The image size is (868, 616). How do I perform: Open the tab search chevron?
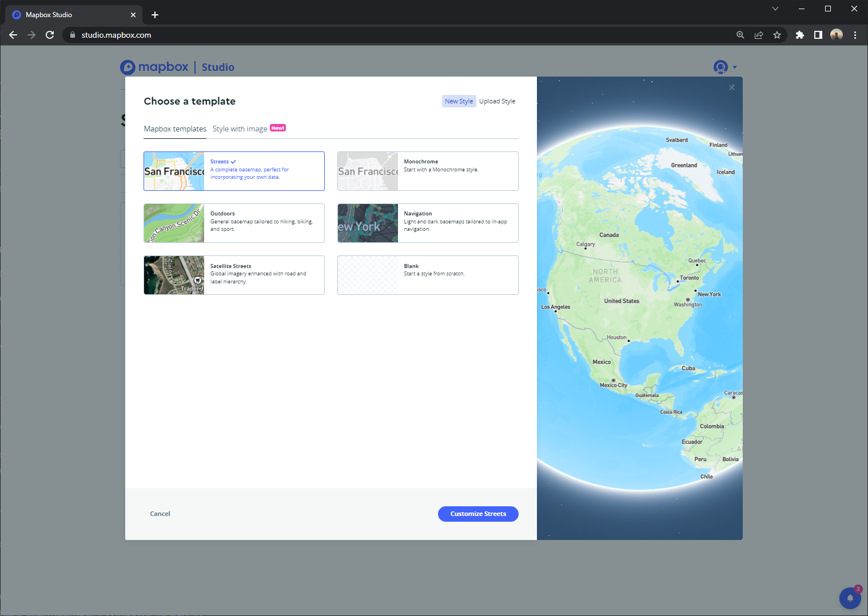(x=775, y=9)
